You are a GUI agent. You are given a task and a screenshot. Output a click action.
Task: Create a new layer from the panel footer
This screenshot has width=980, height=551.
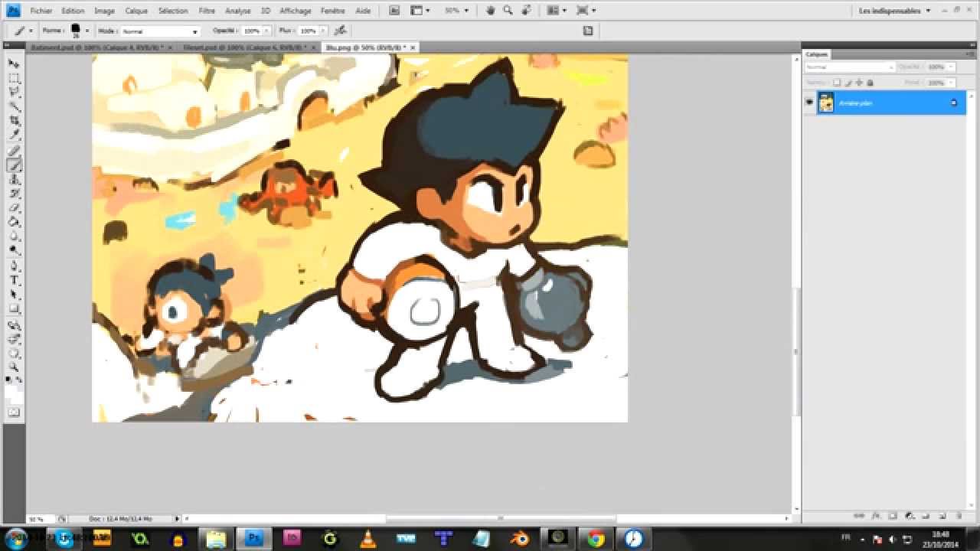(x=942, y=517)
